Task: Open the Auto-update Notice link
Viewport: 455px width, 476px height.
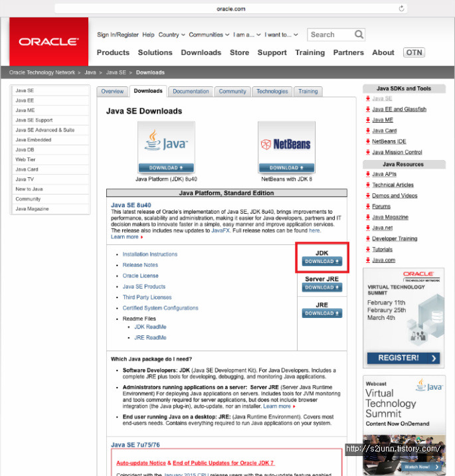Action: pyautogui.click(x=141, y=463)
